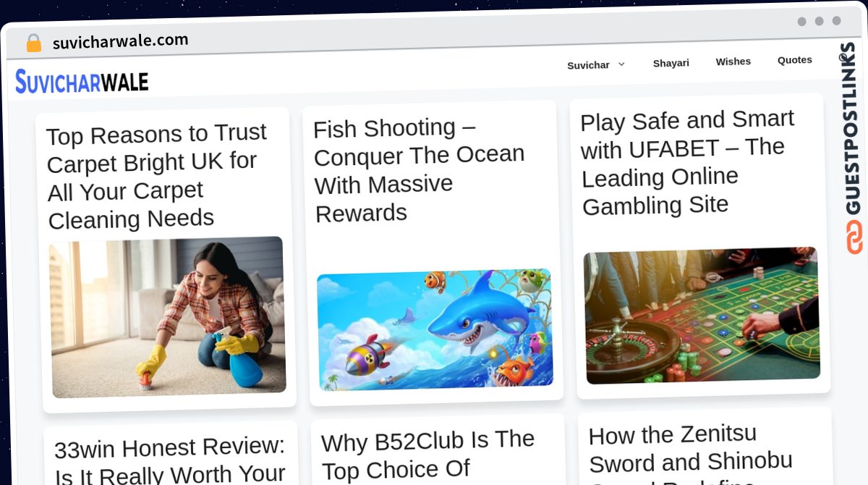Click the roulette table casino thumbnail
The image size is (868, 485).
(x=702, y=315)
